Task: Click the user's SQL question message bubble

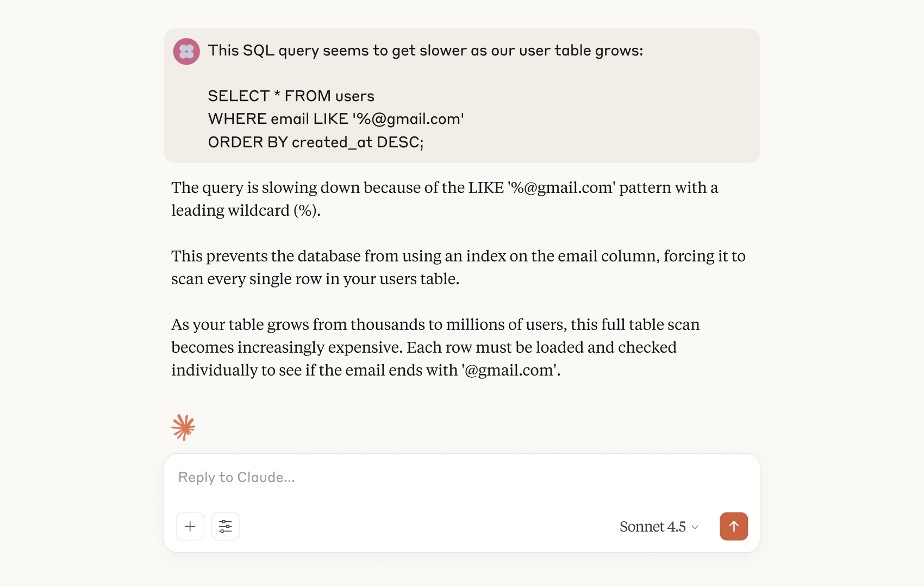Action: pyautogui.click(x=462, y=96)
